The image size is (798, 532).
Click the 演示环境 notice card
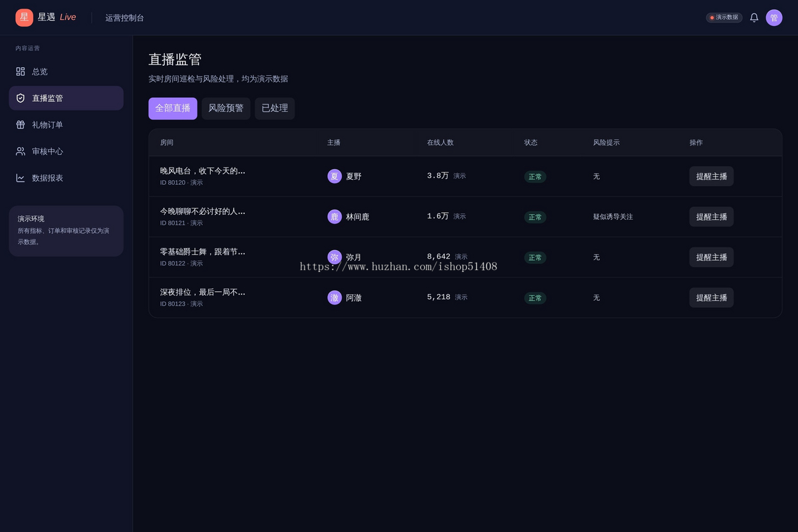[66, 231]
